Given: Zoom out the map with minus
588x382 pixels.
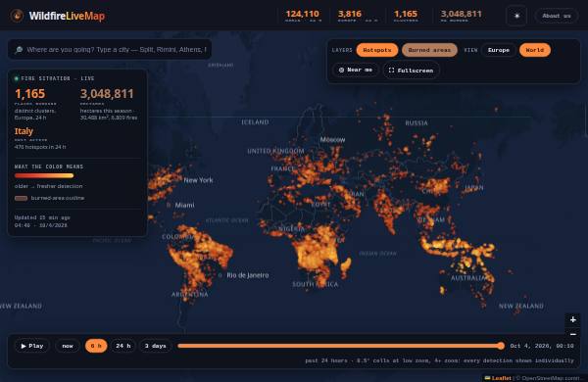Looking at the screenshot, I should [x=572, y=334].
